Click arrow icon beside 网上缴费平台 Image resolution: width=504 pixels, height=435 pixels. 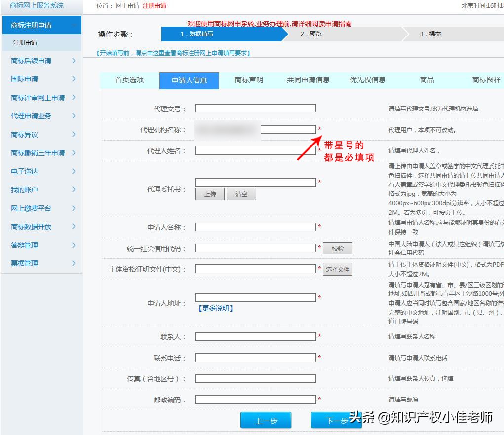74,208
